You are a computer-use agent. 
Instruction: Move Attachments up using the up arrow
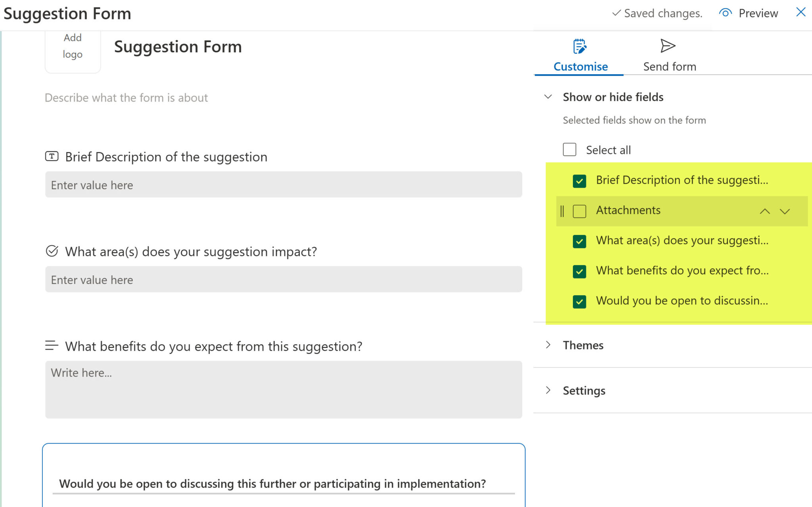[x=764, y=211]
